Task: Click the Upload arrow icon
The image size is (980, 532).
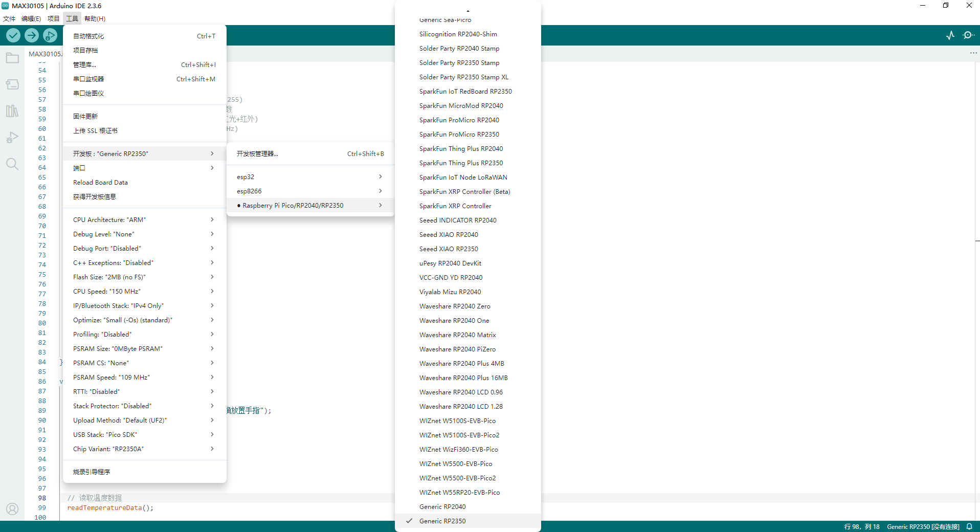Action: point(32,35)
